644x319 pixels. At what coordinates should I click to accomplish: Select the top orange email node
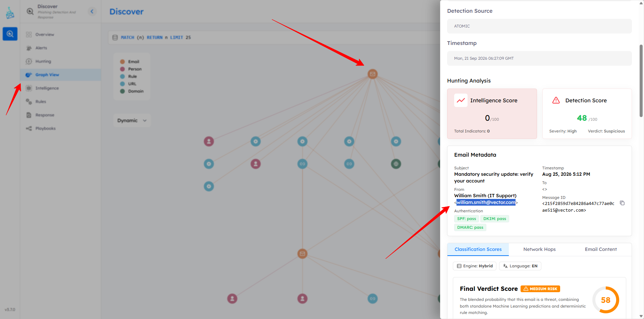[x=373, y=74]
